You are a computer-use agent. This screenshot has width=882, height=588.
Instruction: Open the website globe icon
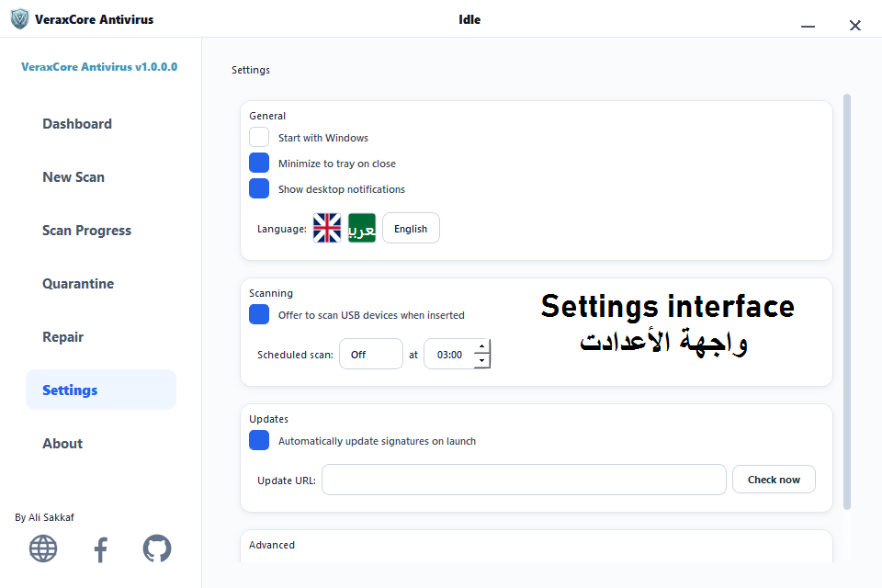pos(43,548)
